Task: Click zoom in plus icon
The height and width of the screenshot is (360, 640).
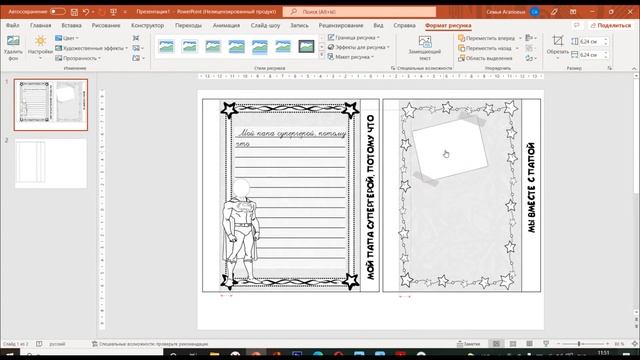Action: click(607, 344)
